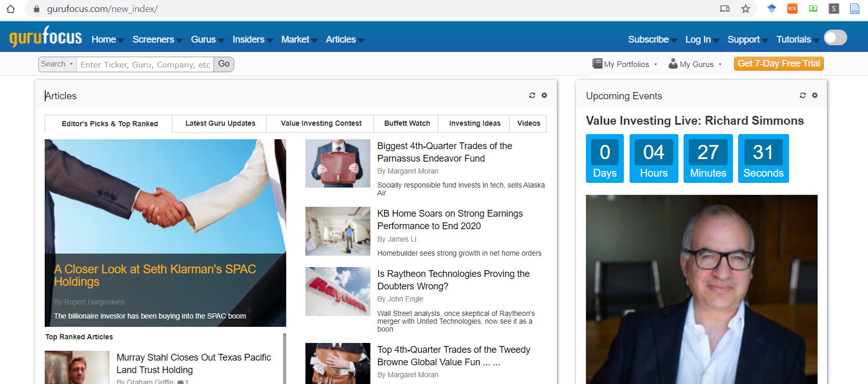Open the Investing Ideas tab
This screenshot has width=868, height=384.
(475, 123)
